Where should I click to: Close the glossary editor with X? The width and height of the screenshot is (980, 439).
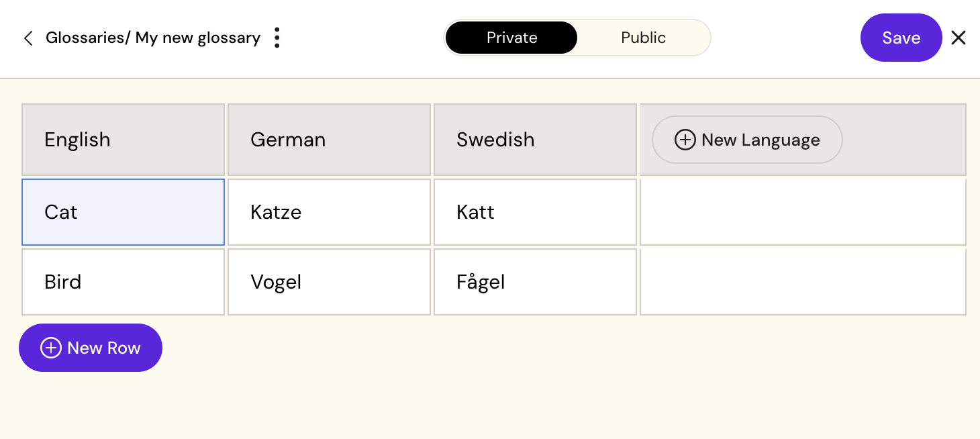coord(959,38)
